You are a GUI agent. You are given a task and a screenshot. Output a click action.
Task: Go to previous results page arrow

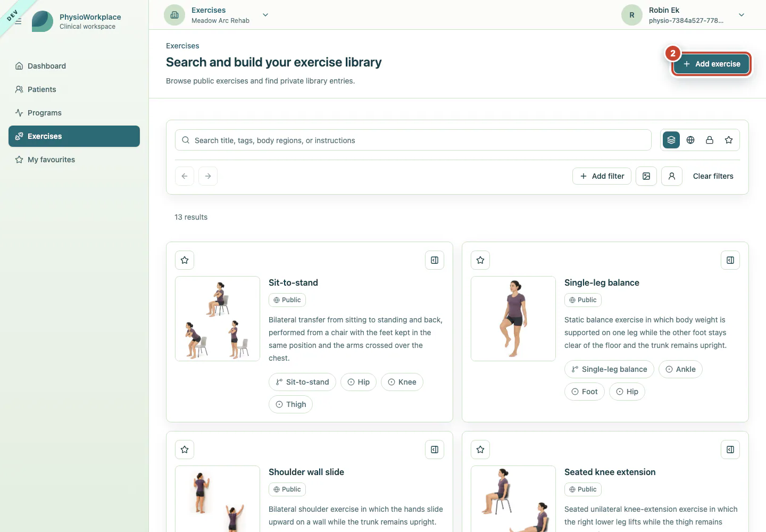(x=185, y=176)
